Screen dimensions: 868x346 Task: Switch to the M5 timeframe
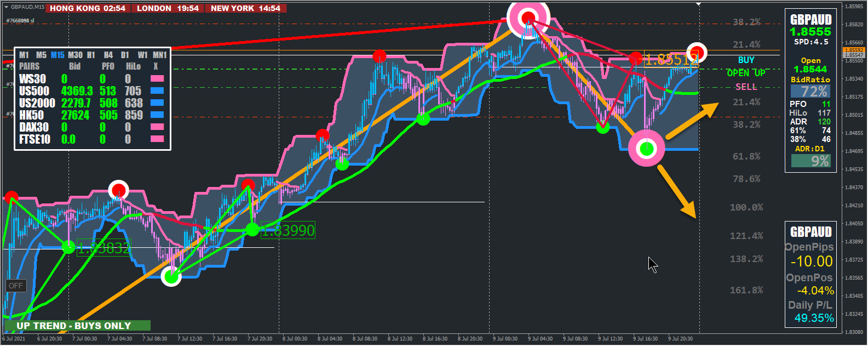click(x=41, y=55)
